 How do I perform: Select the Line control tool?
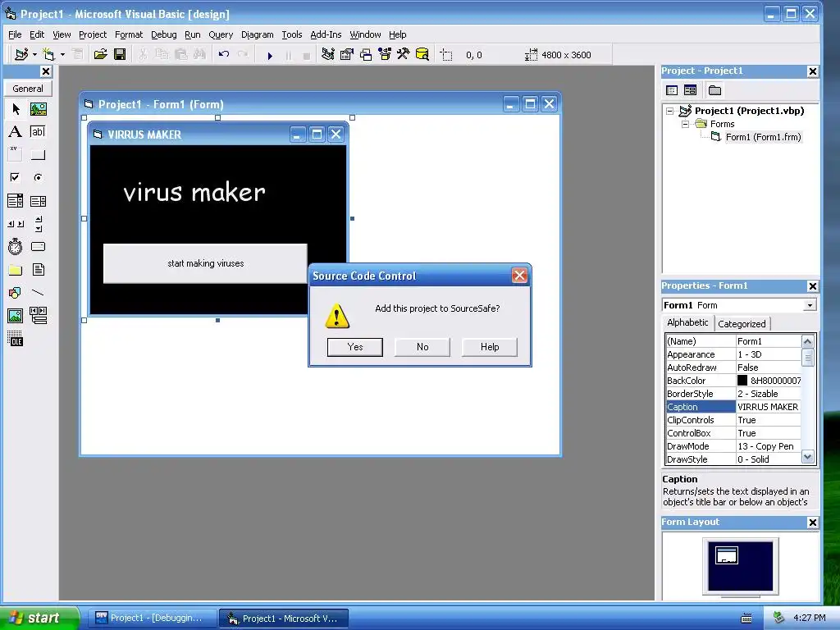(38, 293)
